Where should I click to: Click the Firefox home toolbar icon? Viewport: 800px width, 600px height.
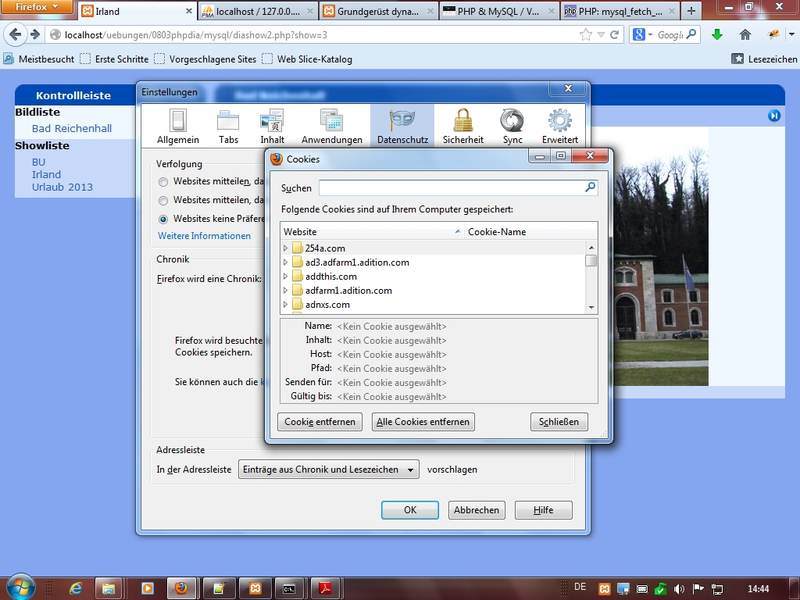pyautogui.click(x=745, y=34)
